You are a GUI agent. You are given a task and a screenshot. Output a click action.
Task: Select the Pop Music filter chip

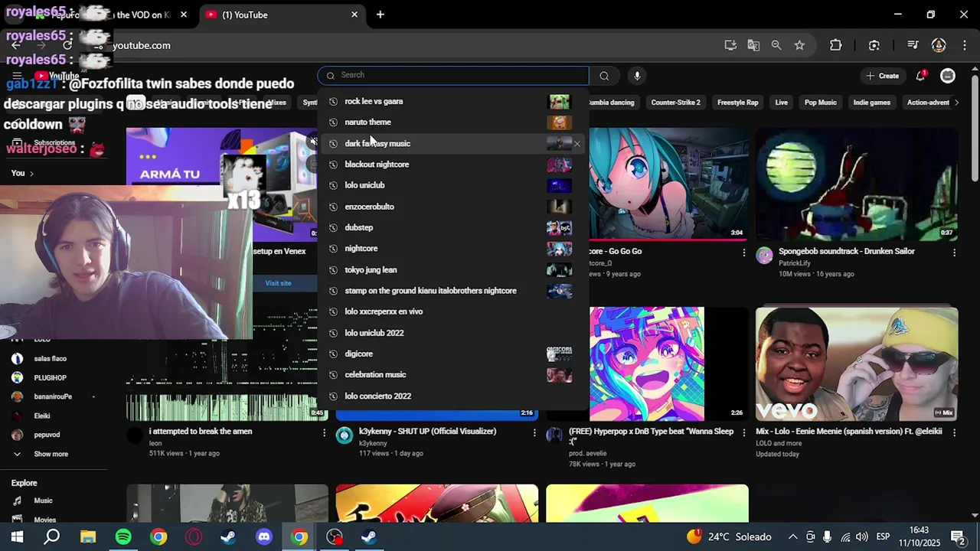(x=820, y=103)
